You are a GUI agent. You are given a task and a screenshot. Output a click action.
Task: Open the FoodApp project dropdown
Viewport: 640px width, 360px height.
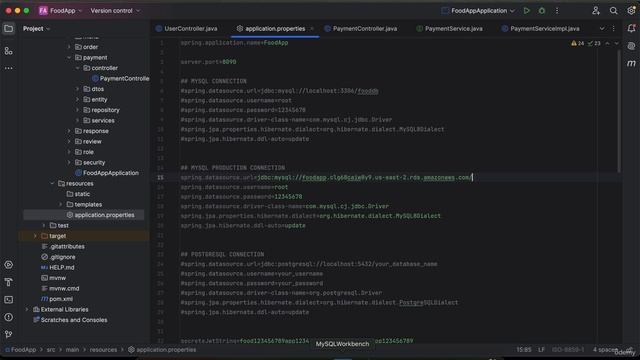60,11
